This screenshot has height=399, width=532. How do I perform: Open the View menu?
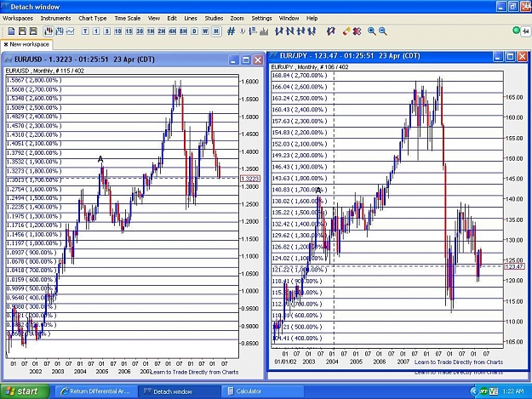click(154, 19)
